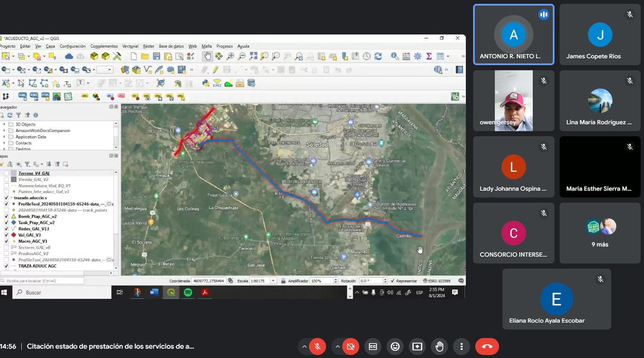This screenshot has width=644, height=358.
Task: Uncheck the Representar render checkbox
Action: tap(393, 281)
